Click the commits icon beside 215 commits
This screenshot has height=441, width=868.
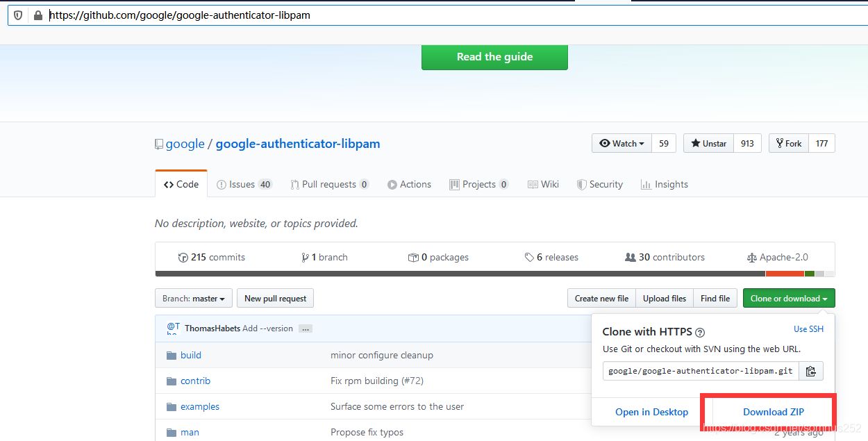point(182,256)
